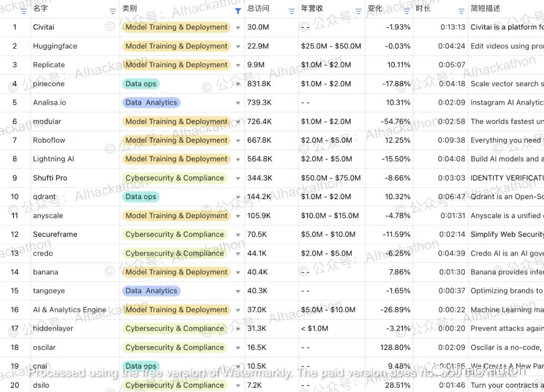
Task: Select total visits cell 22.9M
Action: pyautogui.click(x=271, y=46)
